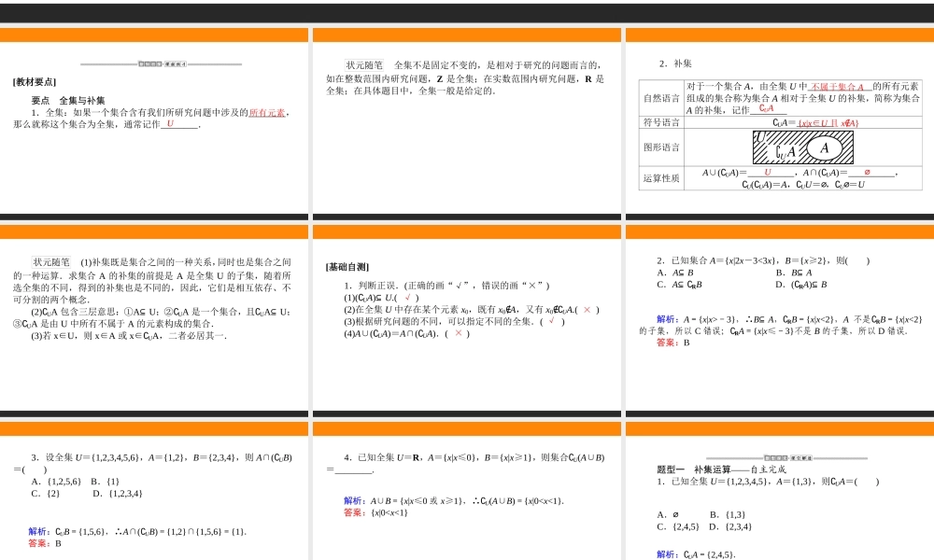Image resolution: width=934 pixels, height=560 pixels.
Task: Click the '解析: ∁UA={2,4,5}' line
Action: [x=696, y=554]
